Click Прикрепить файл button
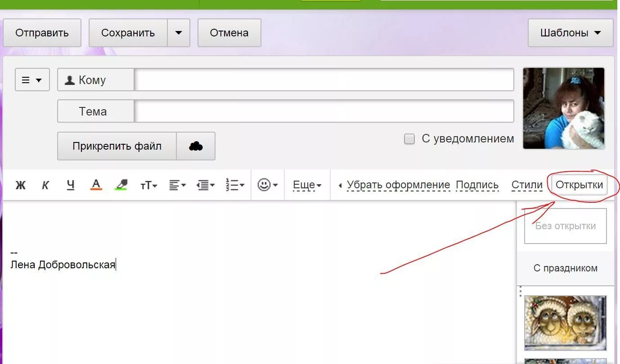 117,146
